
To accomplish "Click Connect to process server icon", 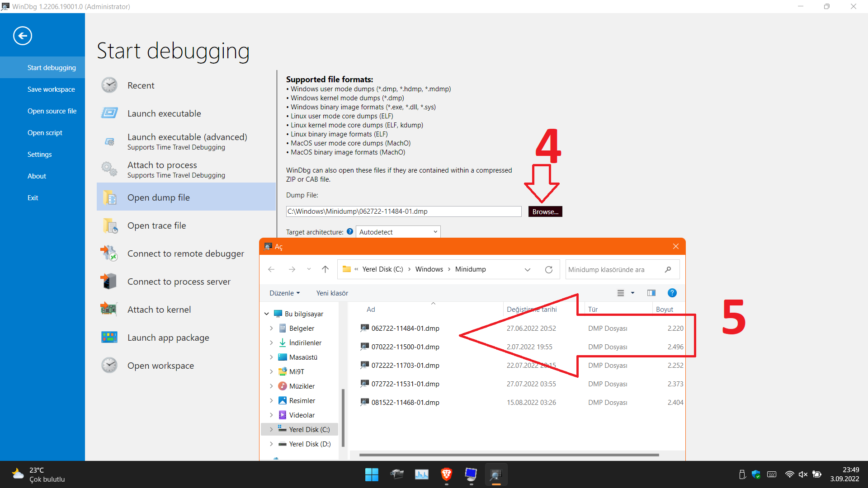I will click(108, 281).
